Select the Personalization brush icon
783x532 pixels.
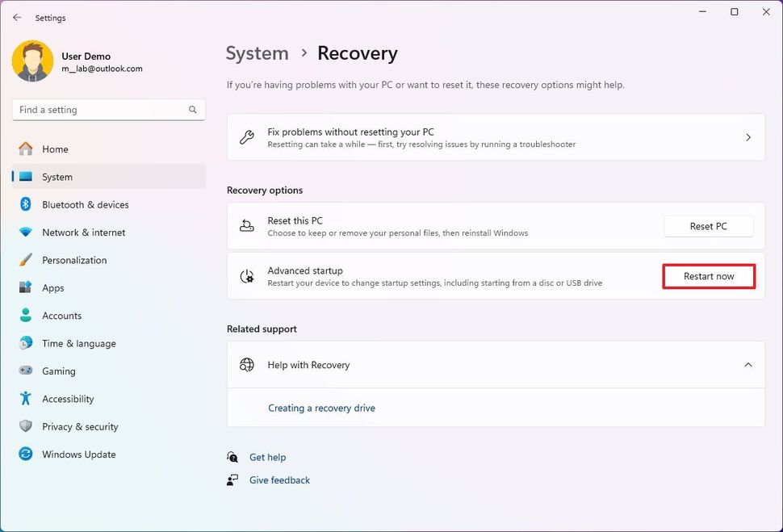point(25,260)
